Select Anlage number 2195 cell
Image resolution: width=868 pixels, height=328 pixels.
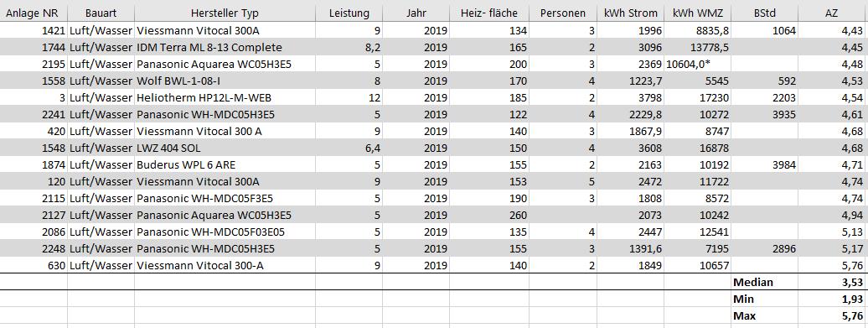[34, 65]
